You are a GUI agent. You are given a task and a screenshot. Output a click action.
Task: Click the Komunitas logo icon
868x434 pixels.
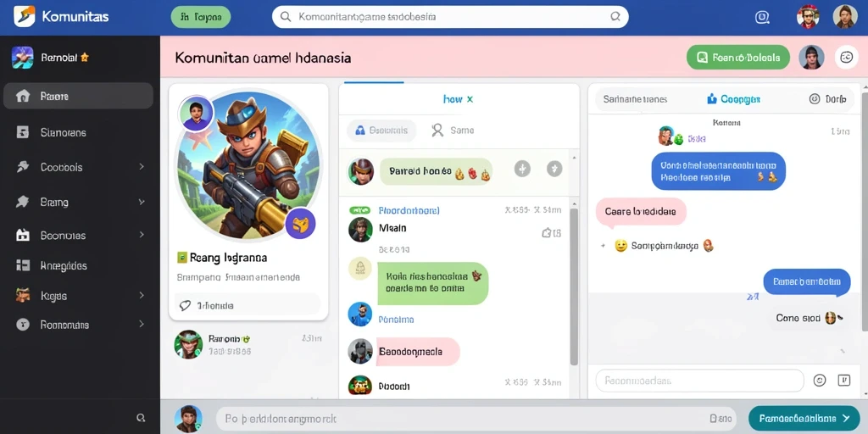pos(24,17)
